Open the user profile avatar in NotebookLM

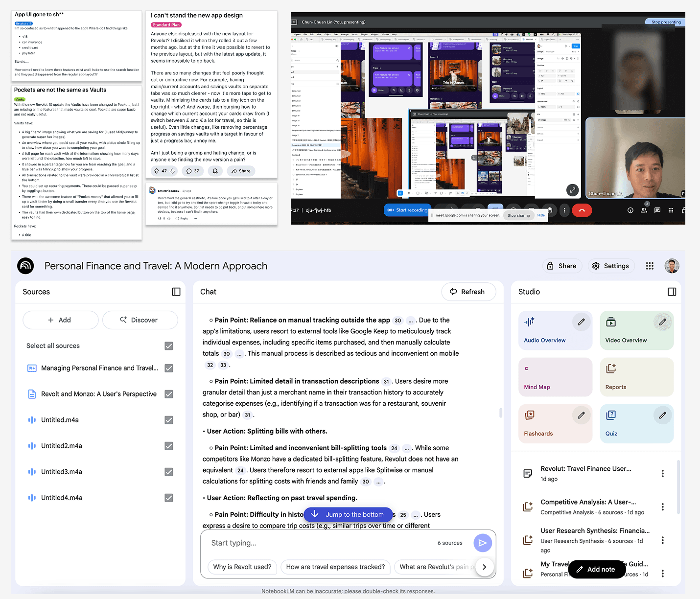coord(672,266)
